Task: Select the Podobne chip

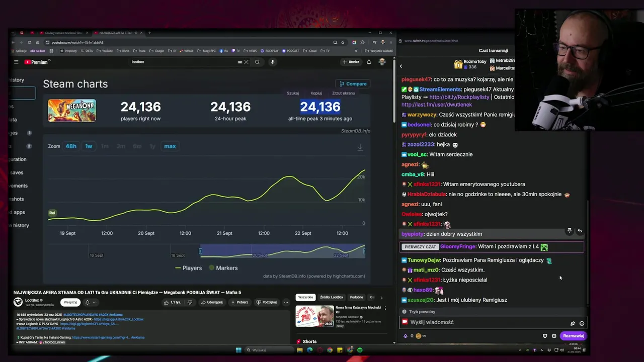Action: pyautogui.click(x=357, y=297)
